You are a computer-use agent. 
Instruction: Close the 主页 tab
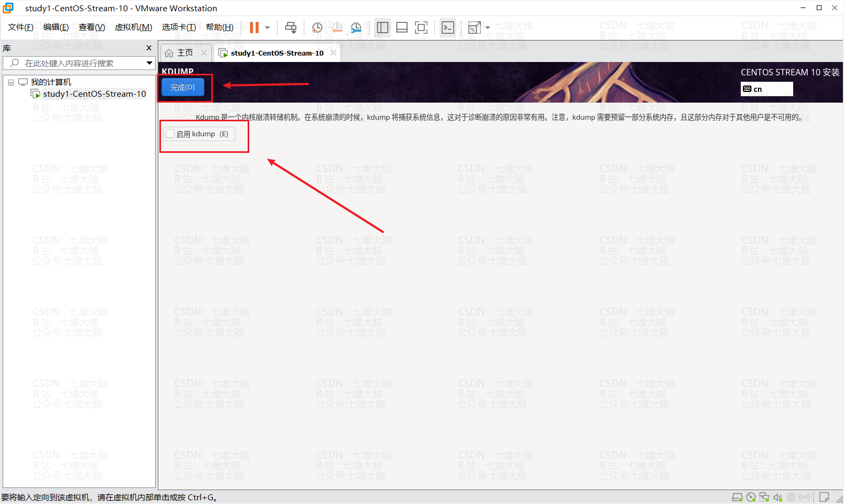(204, 53)
